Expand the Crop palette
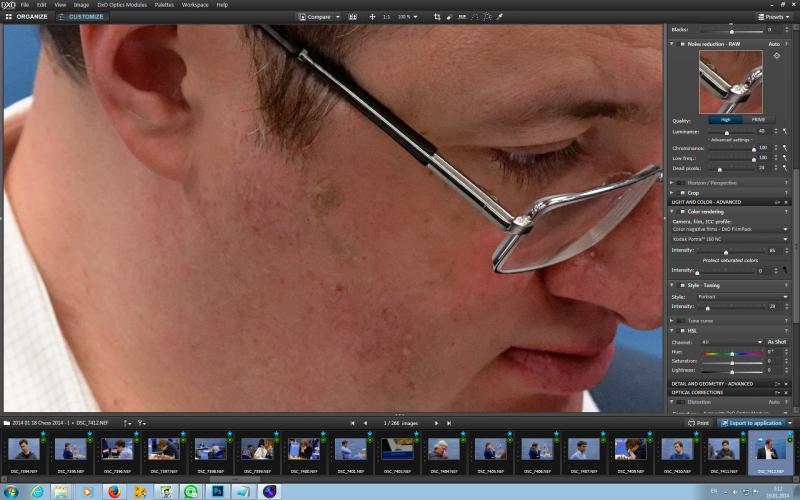Screen dimensions: 800x500 [672, 193]
